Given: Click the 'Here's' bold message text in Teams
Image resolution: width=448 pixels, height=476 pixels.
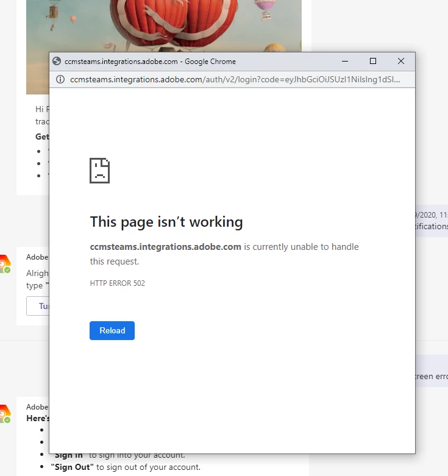Looking at the screenshot, I should pos(38,418).
